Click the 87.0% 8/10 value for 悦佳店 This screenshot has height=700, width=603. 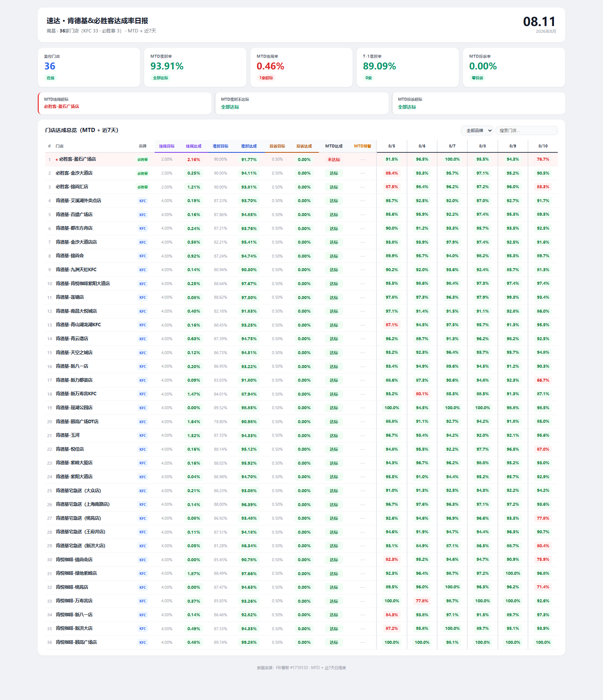point(543,449)
